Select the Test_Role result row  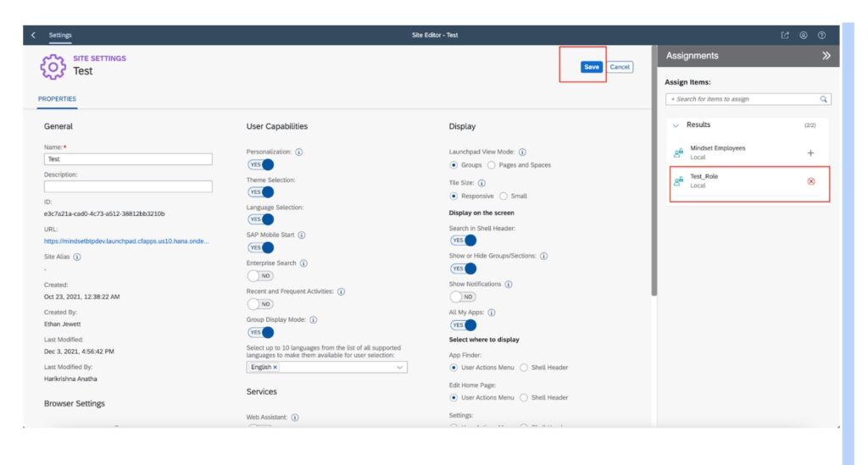[749, 181]
